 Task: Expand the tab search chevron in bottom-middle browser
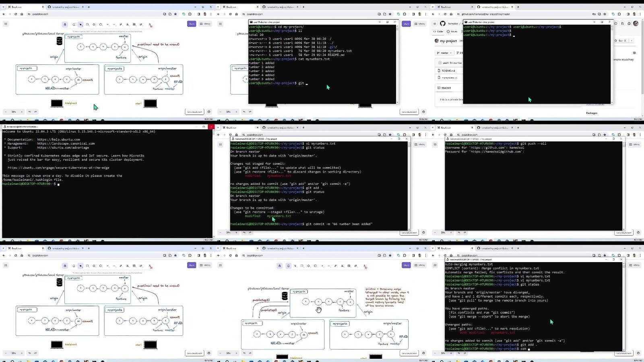pos(218,248)
